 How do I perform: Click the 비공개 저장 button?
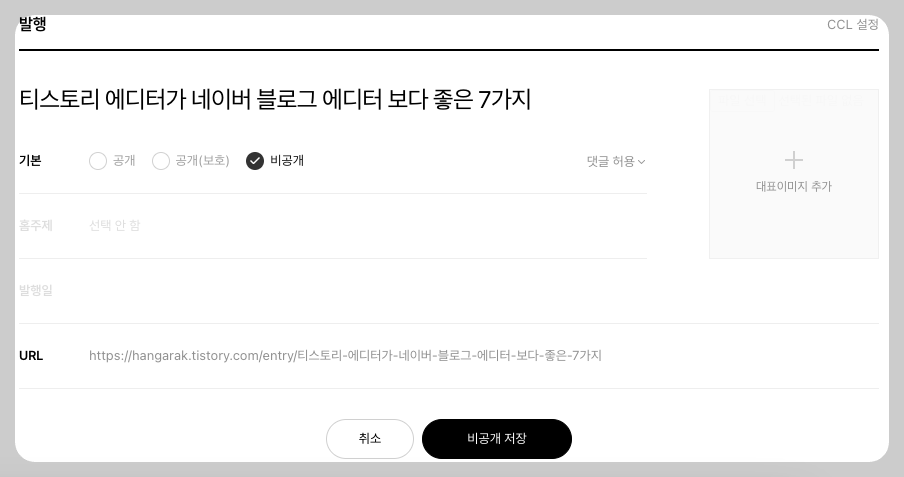coord(497,439)
